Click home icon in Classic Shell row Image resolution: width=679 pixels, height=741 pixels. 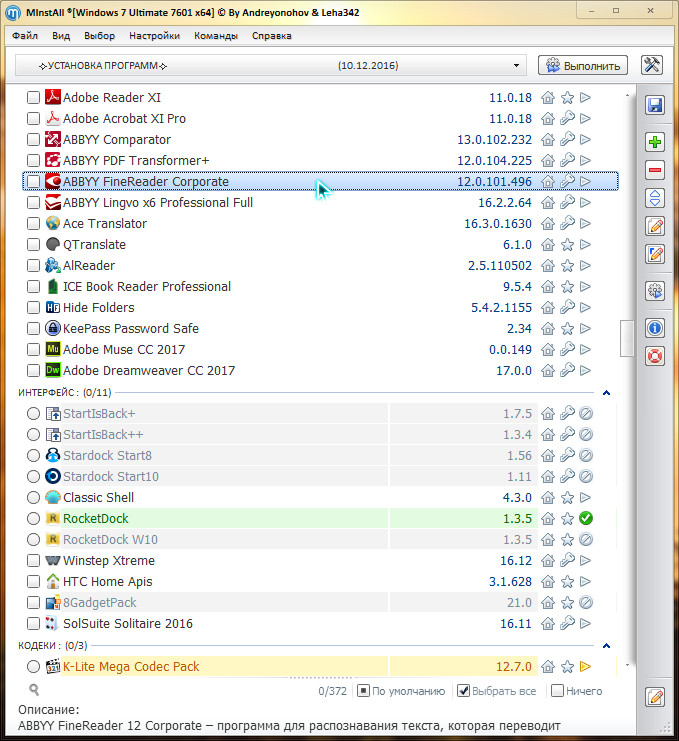pos(548,498)
